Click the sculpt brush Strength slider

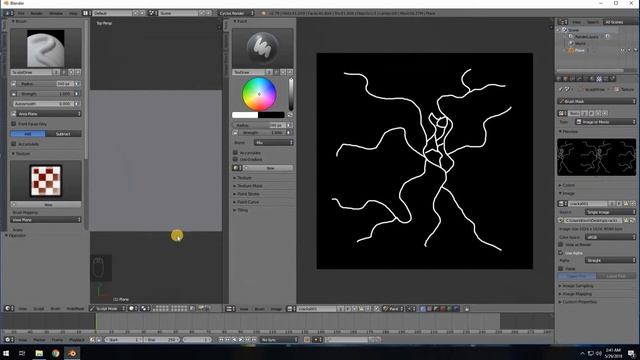(46, 93)
